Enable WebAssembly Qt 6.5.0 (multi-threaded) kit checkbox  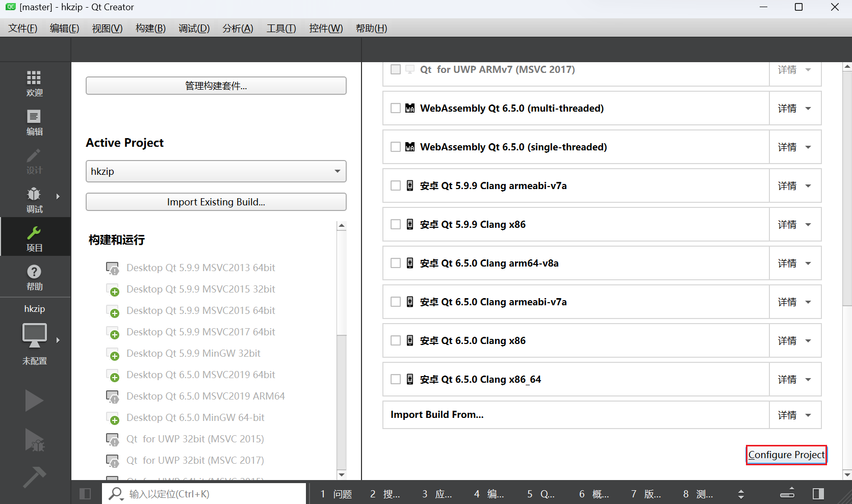tap(396, 108)
